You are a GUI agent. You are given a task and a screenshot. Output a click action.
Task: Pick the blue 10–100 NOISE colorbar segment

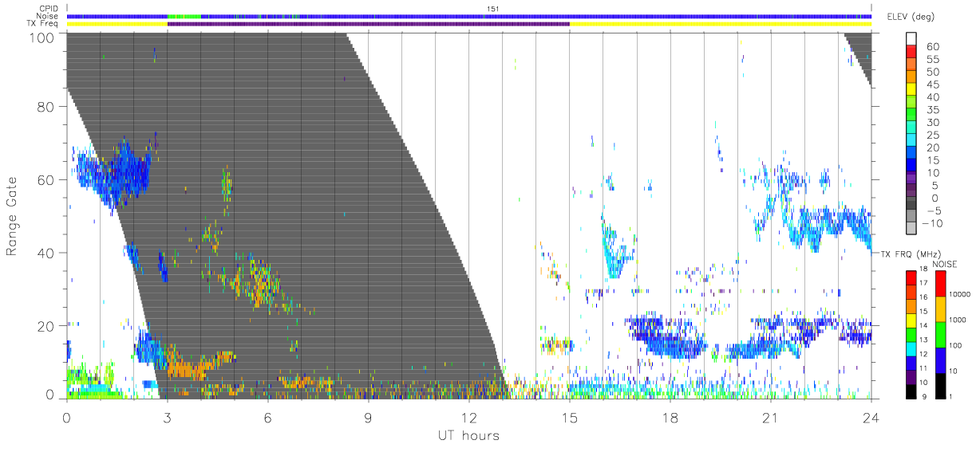tap(941, 360)
